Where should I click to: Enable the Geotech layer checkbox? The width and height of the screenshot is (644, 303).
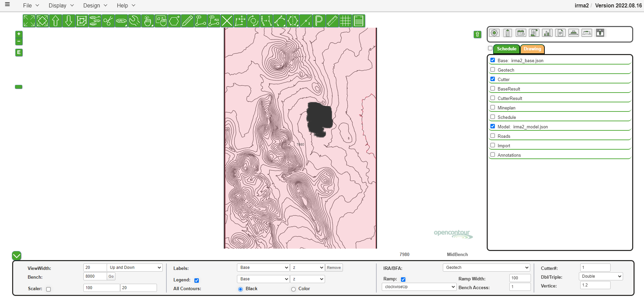tap(493, 70)
